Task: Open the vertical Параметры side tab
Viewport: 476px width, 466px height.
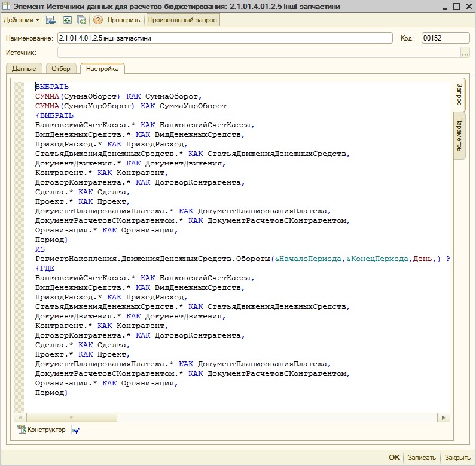Action: pos(459,135)
